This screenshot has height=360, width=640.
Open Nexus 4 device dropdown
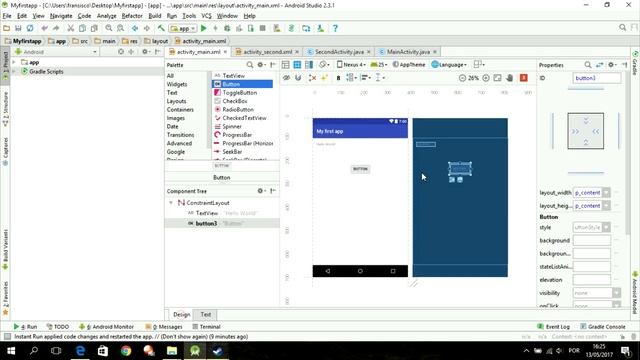[351, 64]
